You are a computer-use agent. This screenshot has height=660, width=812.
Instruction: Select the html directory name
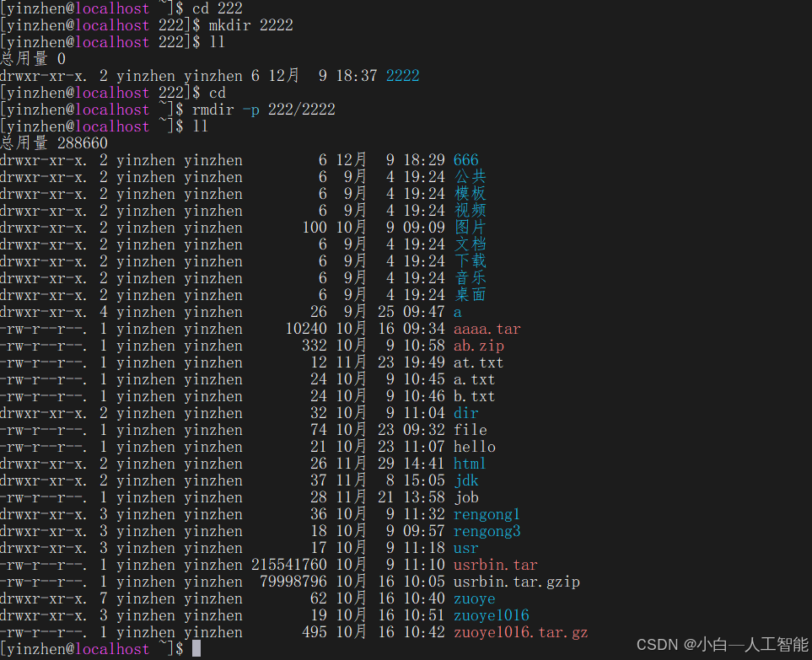tap(470, 464)
